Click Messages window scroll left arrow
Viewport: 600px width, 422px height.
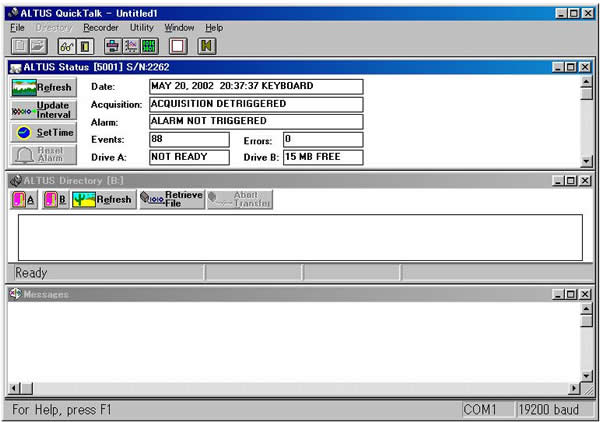(x=14, y=389)
